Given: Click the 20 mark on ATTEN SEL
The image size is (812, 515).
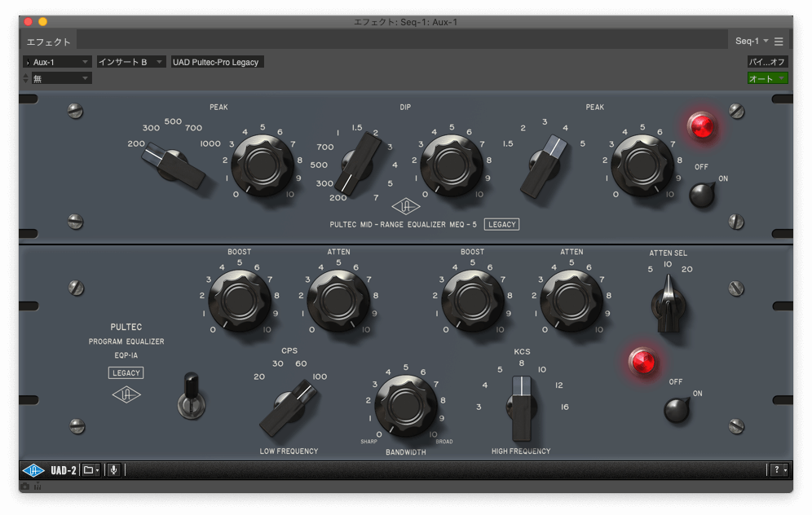Looking at the screenshot, I should pos(686,269).
